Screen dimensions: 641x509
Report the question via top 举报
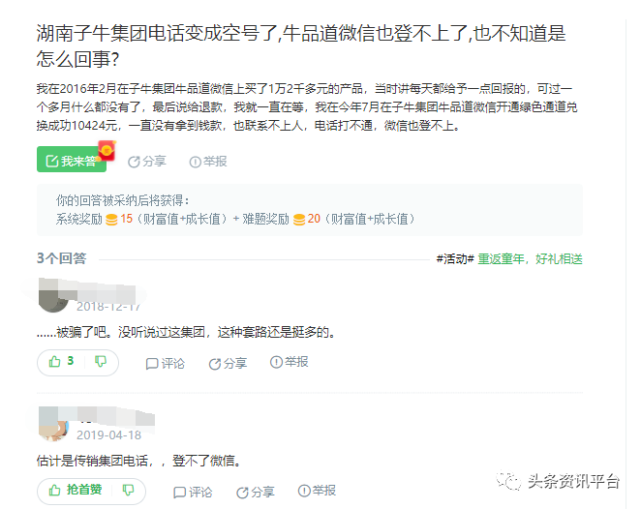208,161
